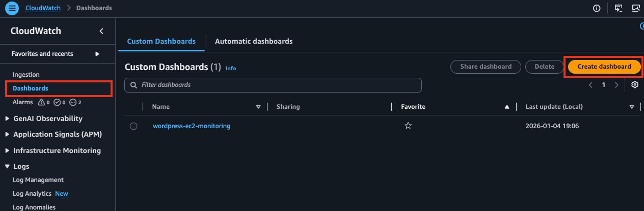Click the CloudWatch breadcrumb link
Screen dimensions: 644x211
(x=43, y=8)
